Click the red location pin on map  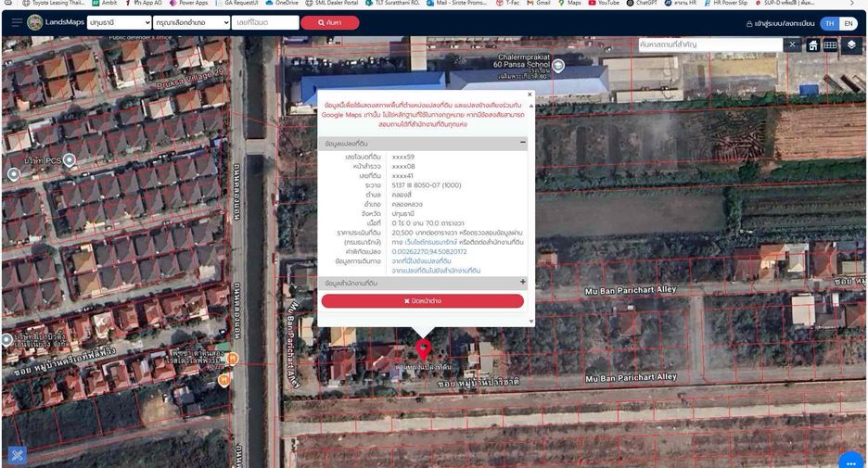[x=423, y=349]
